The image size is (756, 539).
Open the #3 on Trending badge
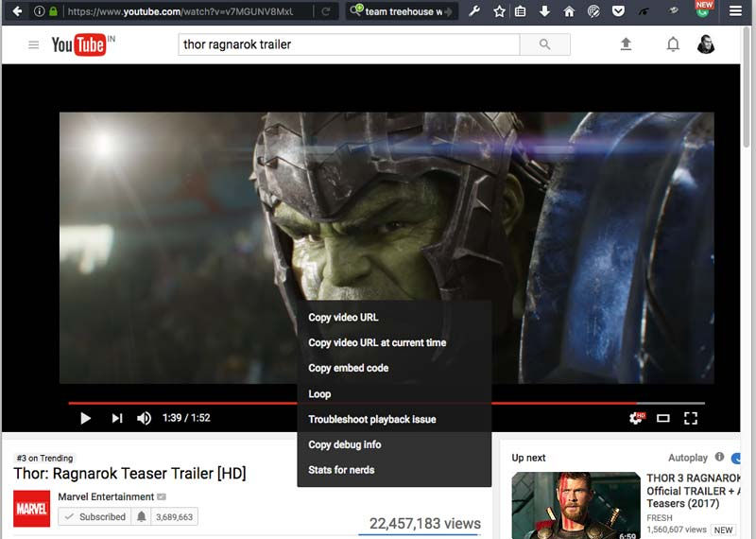[x=44, y=458]
